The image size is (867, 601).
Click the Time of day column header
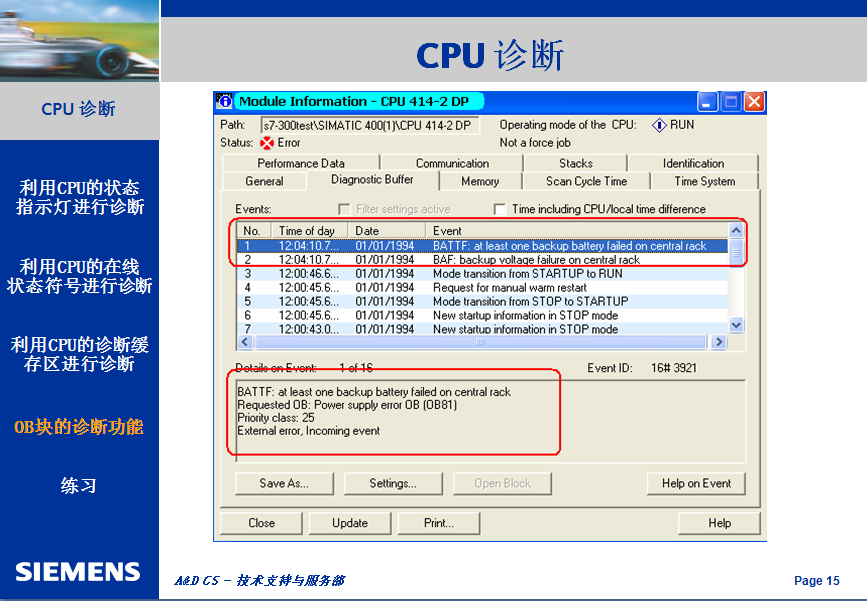[x=309, y=231]
